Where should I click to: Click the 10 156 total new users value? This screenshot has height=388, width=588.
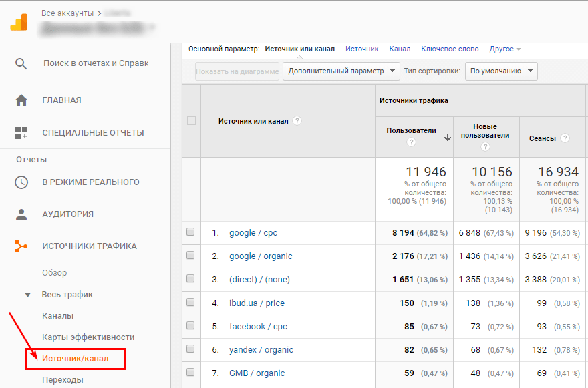[x=492, y=172]
